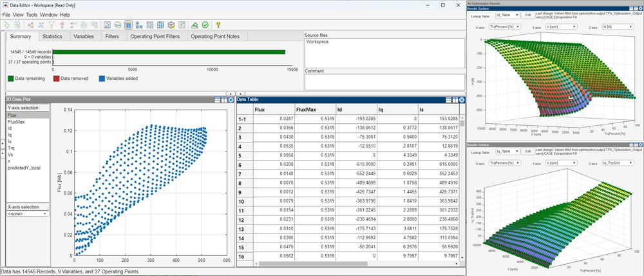Open the X-axis selection dropdown under the list

(x=25, y=213)
